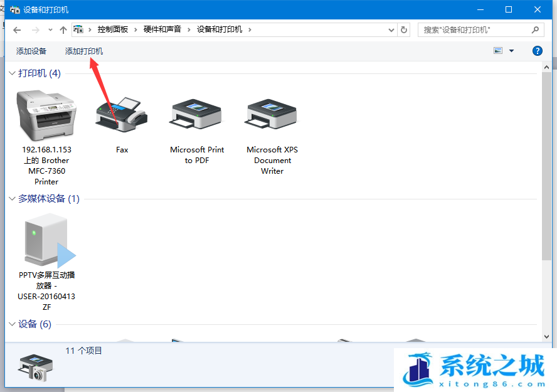Expand the chevron after 控制面板 breadcrumb
The height and width of the screenshot is (392, 557).
135,30
